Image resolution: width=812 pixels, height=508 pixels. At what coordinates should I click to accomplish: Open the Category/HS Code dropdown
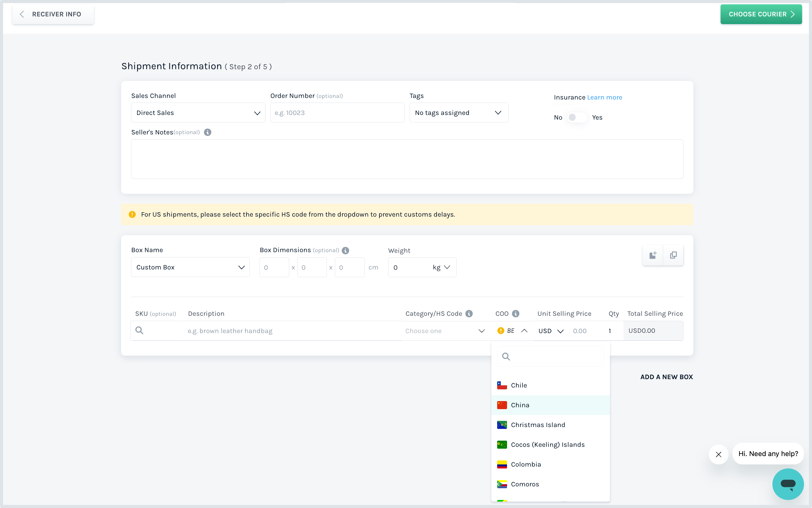(x=445, y=331)
